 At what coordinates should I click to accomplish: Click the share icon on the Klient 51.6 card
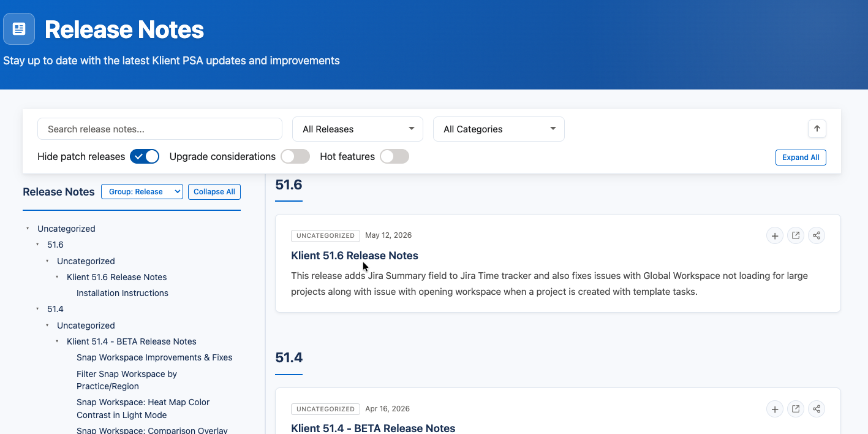(x=817, y=236)
